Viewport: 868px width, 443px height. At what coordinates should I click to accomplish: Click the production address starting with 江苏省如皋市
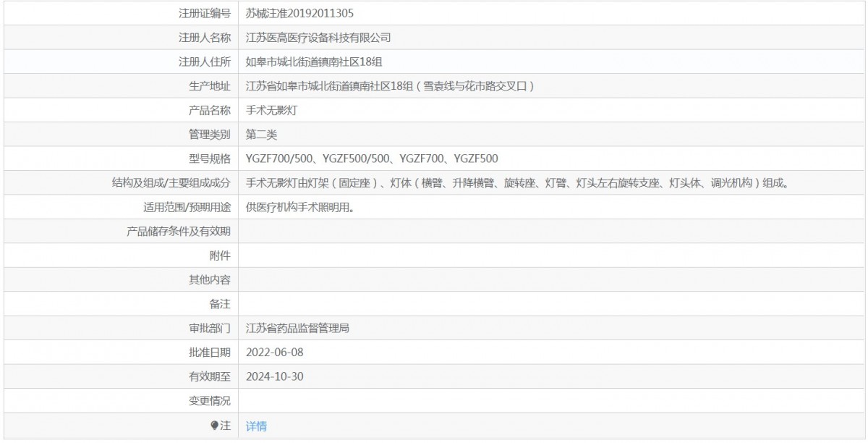click(391, 86)
